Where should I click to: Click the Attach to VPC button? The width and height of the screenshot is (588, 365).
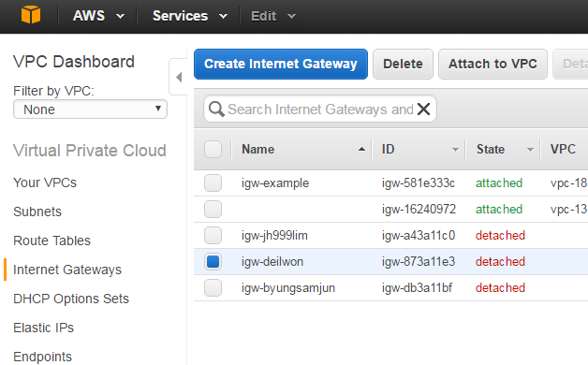pos(492,64)
